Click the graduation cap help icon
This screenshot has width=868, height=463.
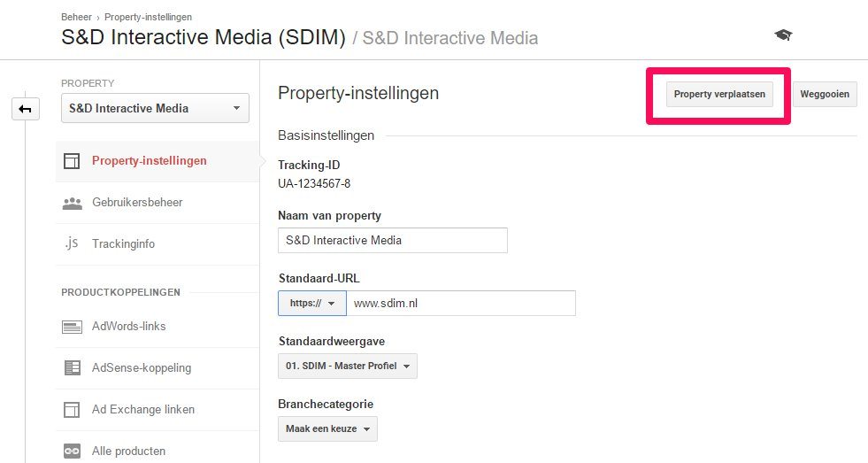click(x=783, y=35)
